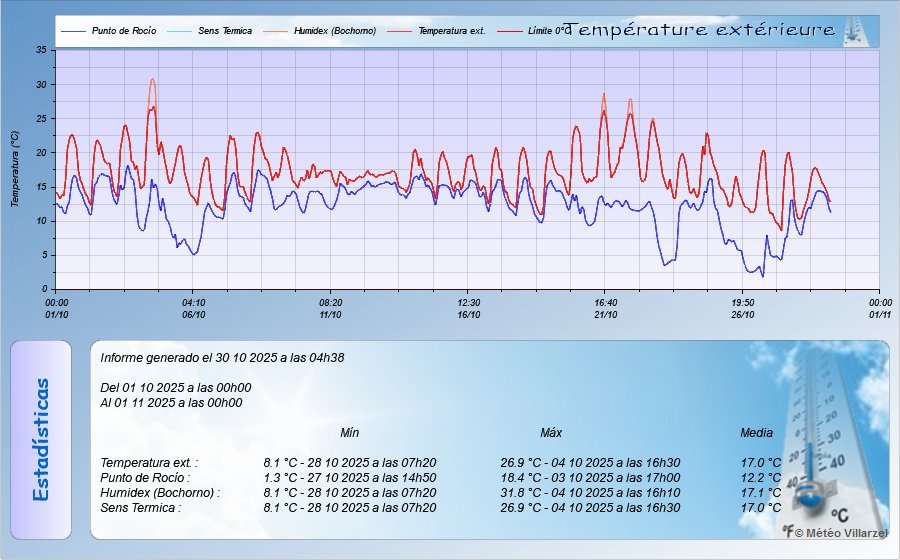Open the © Météo Villarzel link
Image resolution: width=900 pixels, height=560 pixels.
point(841,533)
